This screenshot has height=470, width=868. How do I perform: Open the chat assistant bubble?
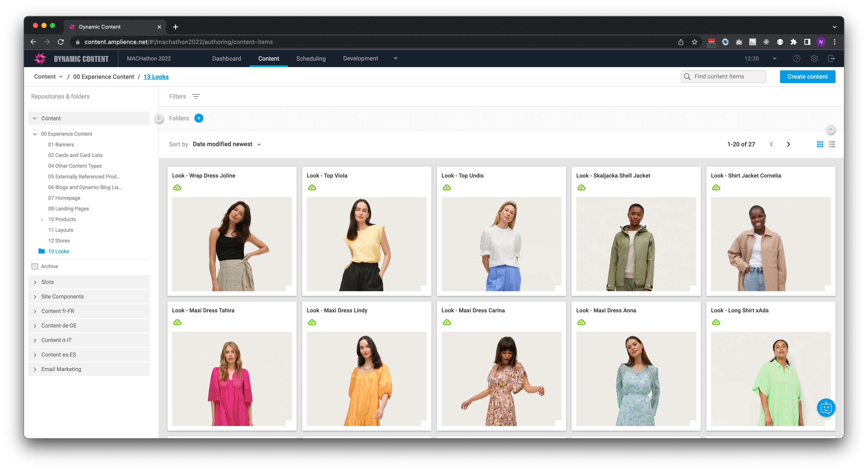coord(826,408)
